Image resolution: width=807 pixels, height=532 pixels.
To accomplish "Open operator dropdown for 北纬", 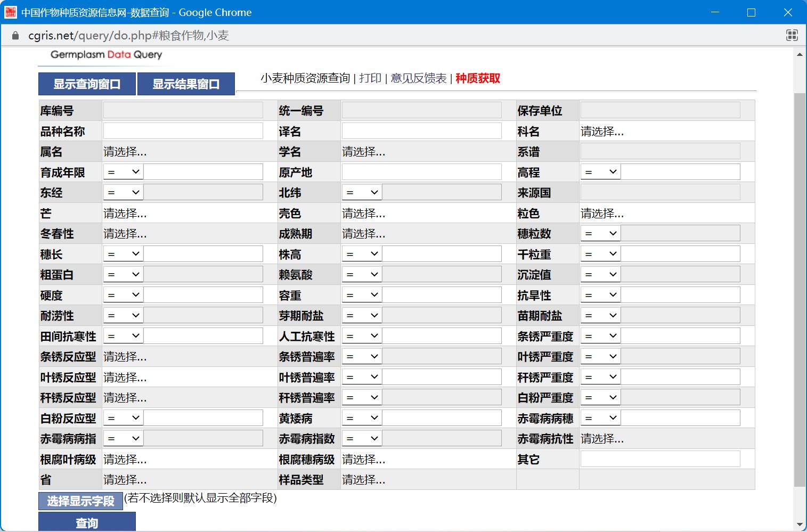I will click(x=362, y=192).
